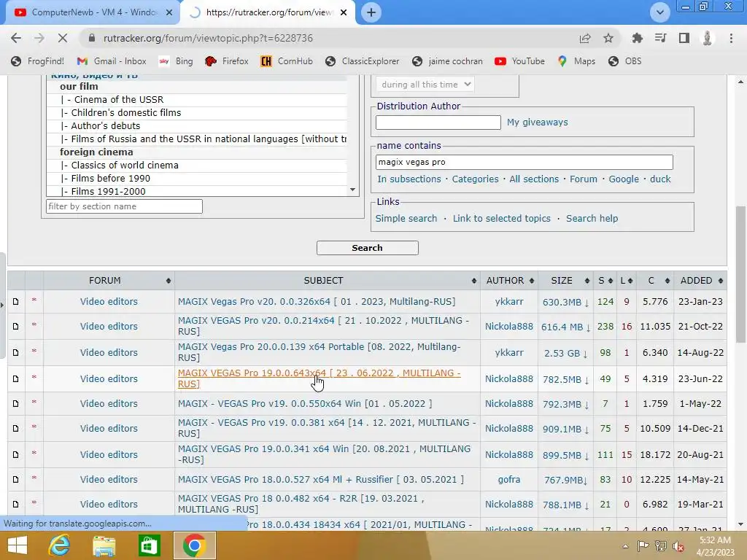Close the rutracker tab

pyautogui.click(x=344, y=12)
